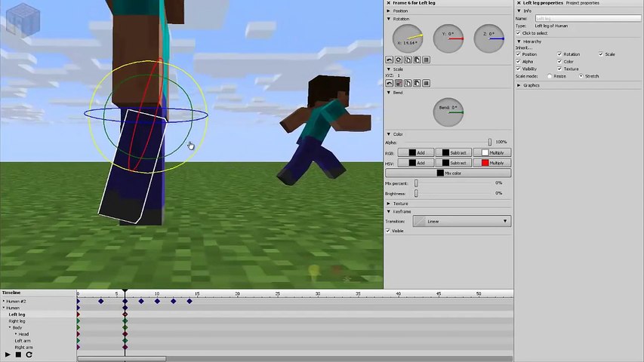Switch to the Left leg properties tab
The width and height of the screenshot is (644, 362).
543,3
